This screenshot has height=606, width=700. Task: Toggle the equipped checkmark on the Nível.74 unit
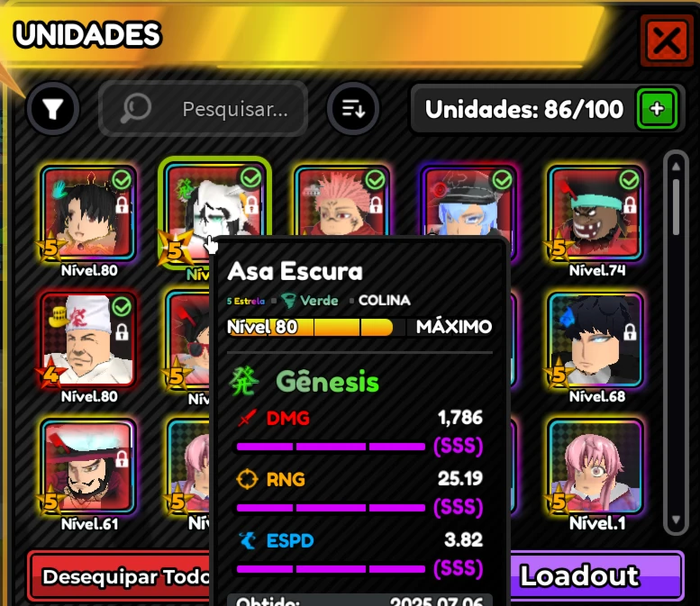629,180
